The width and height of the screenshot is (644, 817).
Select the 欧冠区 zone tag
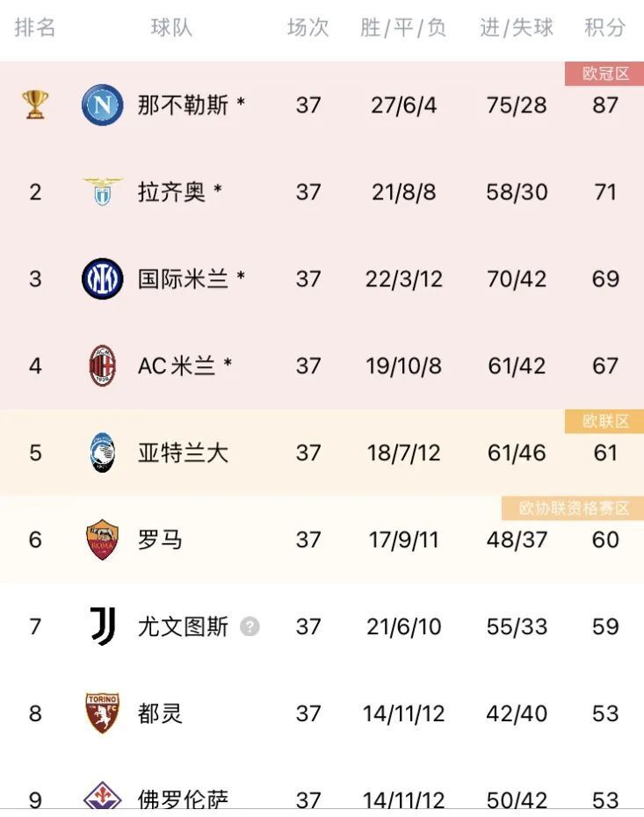click(x=604, y=74)
